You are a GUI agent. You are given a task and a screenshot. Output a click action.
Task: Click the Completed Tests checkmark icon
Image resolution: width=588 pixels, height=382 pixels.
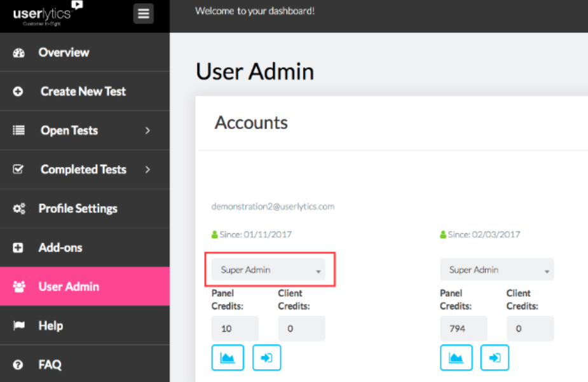click(x=18, y=169)
